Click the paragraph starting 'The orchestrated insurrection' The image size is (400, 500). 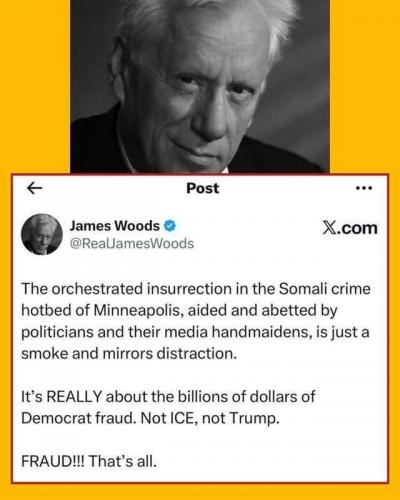point(196,321)
